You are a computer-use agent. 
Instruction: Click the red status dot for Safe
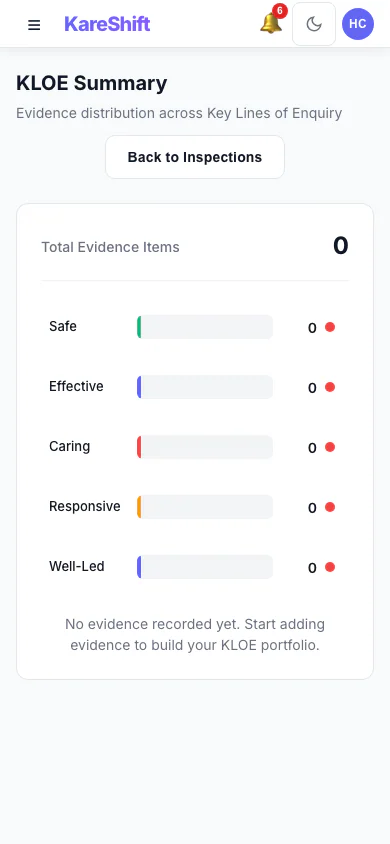click(330, 327)
